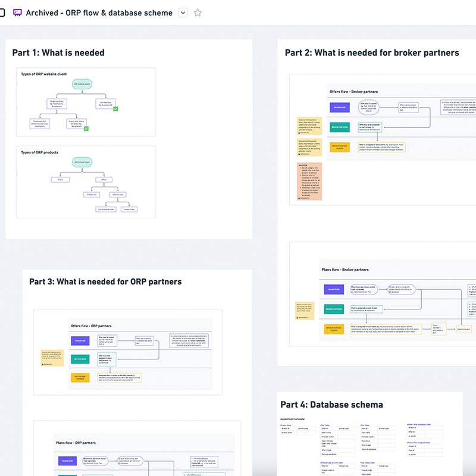Screen dimensions: 476x476
Task: Select 'Plan is assigned to each broker' box
Action: click(367, 309)
